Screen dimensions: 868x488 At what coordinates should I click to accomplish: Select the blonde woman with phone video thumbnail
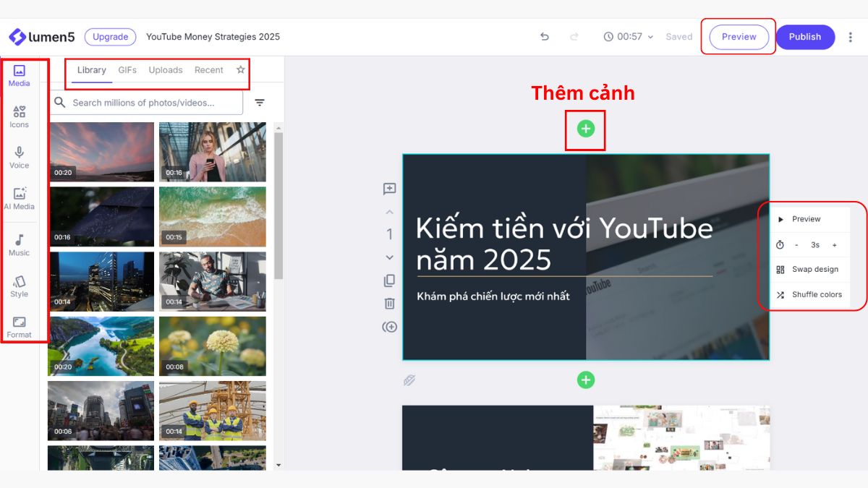213,152
